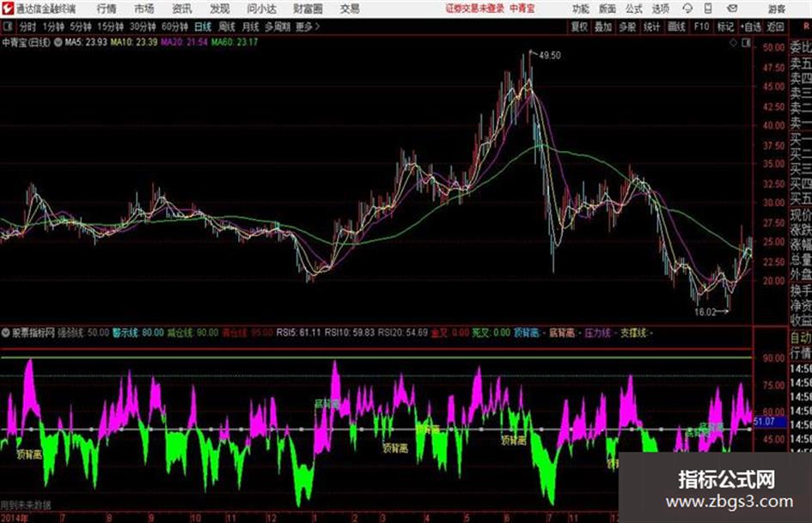Click the 49.50 high price marker
The width and height of the screenshot is (812, 523).
(549, 56)
